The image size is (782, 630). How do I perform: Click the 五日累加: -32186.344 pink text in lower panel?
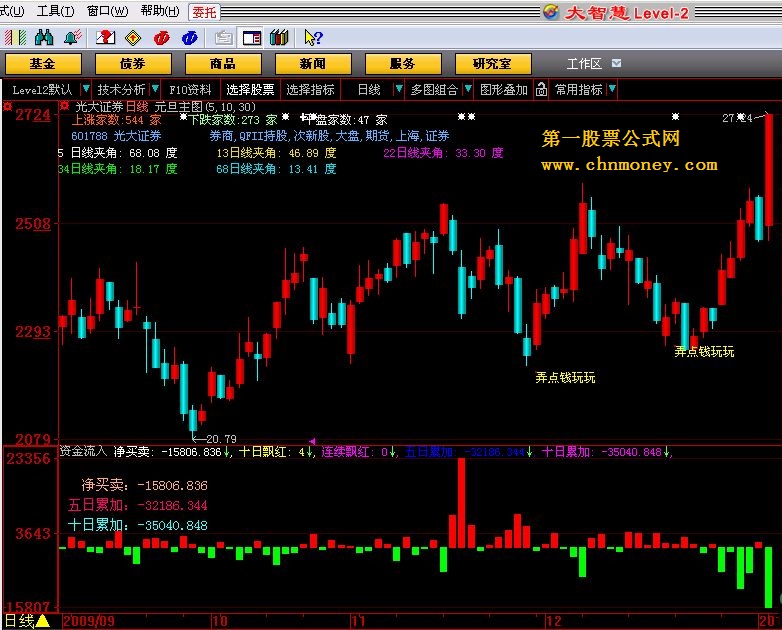(x=138, y=505)
